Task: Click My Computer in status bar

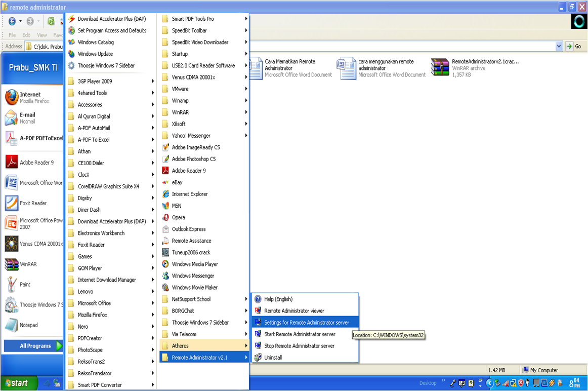Action: click(x=540, y=370)
